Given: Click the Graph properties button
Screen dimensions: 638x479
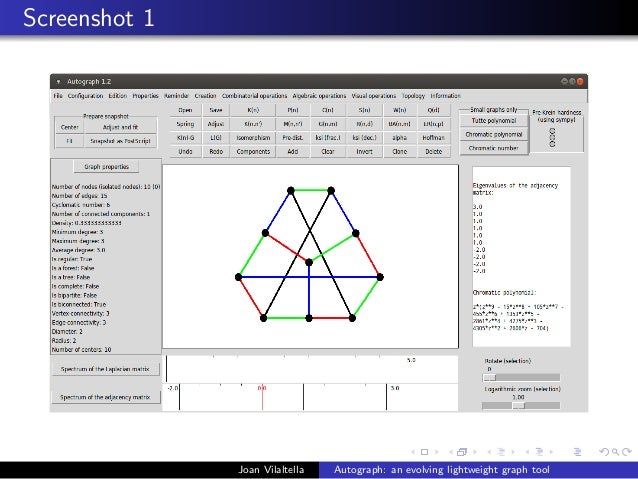Looking at the screenshot, I should [x=106, y=166].
